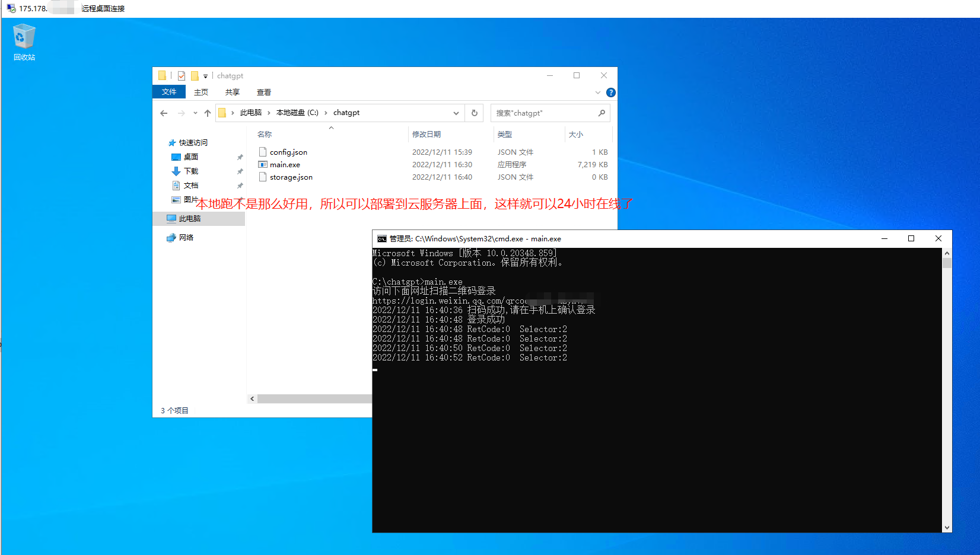Expand the chevron after 此电脑 in the breadcrumb
This screenshot has width=980, height=555.
pyautogui.click(x=269, y=113)
